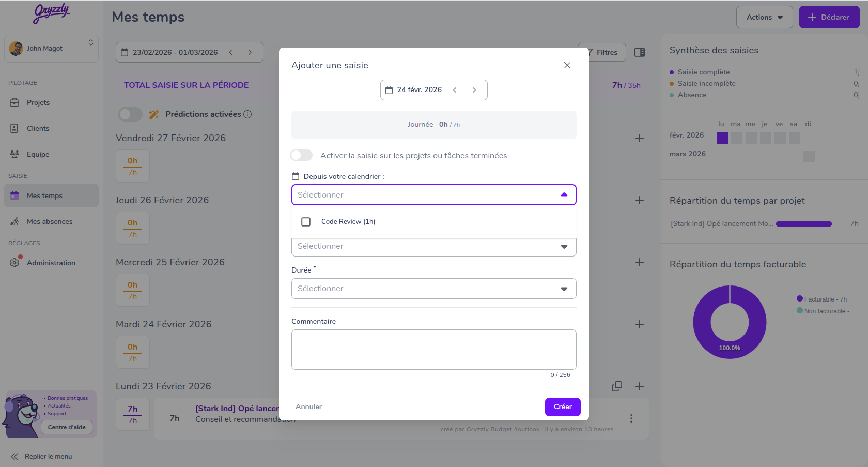This screenshot has width=868, height=467.
Task: Click the info icon beside Prédictions activées
Action: point(247,114)
